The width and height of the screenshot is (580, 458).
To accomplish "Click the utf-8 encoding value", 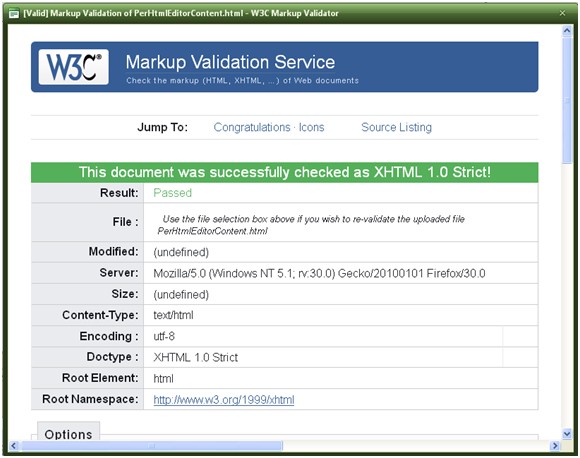I will [164, 336].
